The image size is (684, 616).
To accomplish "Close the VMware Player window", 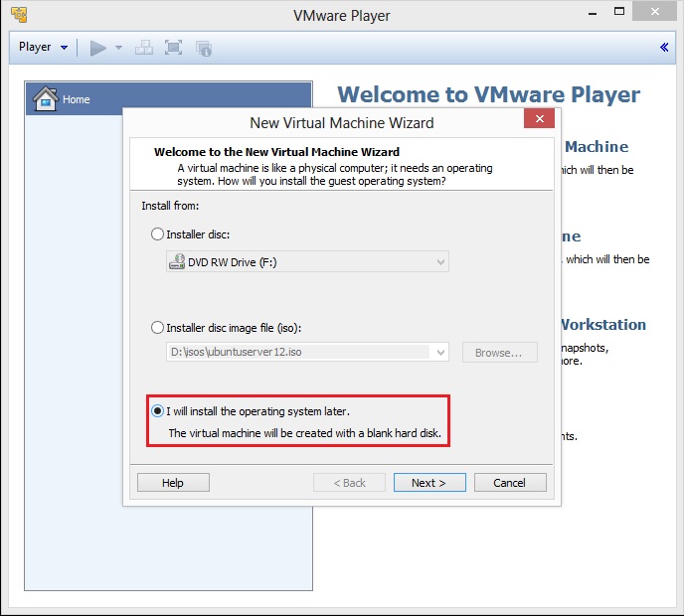I will coord(655,12).
